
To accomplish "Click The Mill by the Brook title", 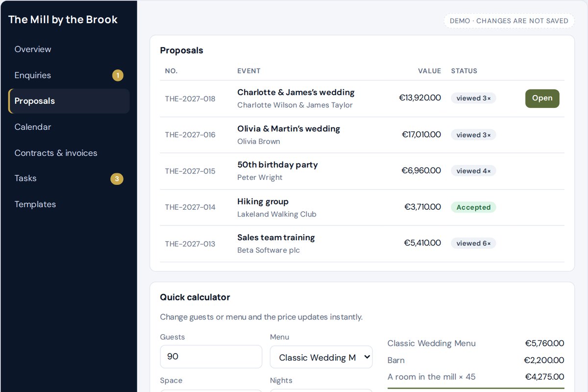I will (63, 20).
